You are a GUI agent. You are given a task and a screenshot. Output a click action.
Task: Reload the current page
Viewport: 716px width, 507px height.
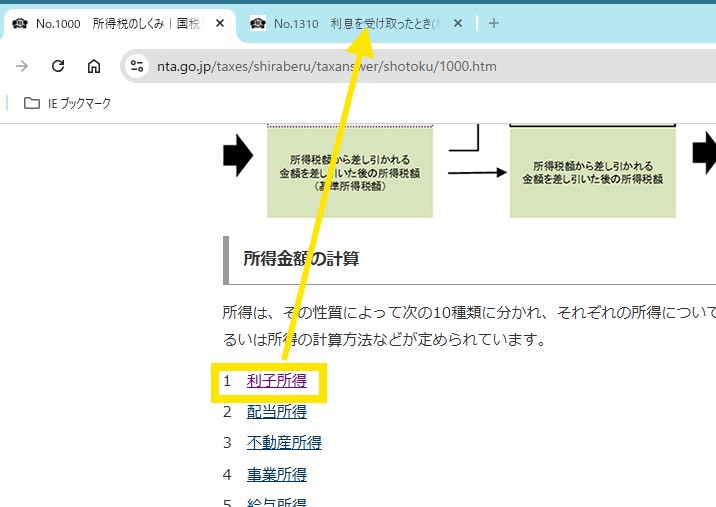point(58,67)
